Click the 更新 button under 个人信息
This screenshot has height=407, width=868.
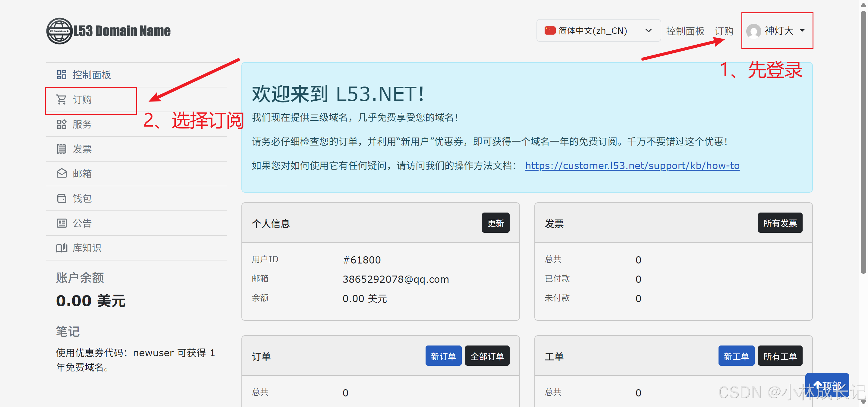[495, 223]
